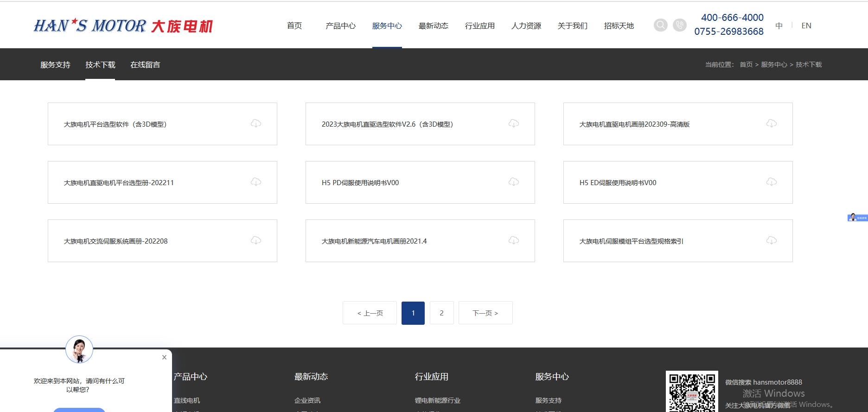Go to page 2 in pagination
The height and width of the screenshot is (412, 868).
441,313
